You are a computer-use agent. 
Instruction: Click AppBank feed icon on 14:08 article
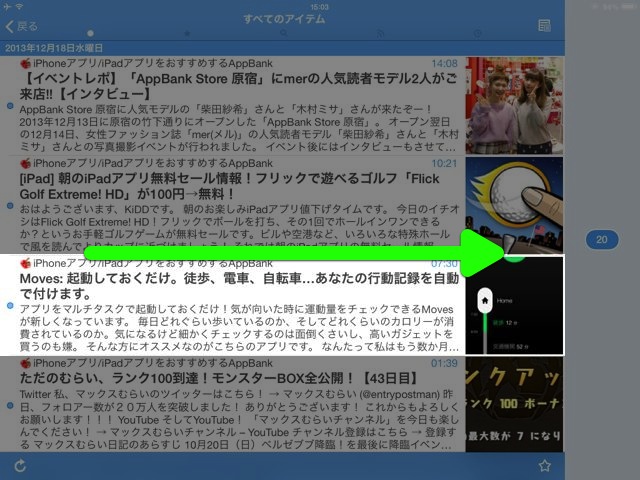[25, 63]
